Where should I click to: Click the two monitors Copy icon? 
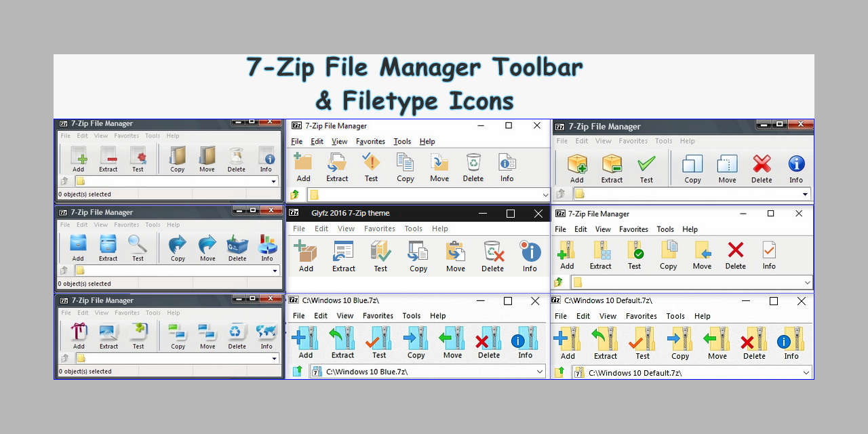(178, 332)
